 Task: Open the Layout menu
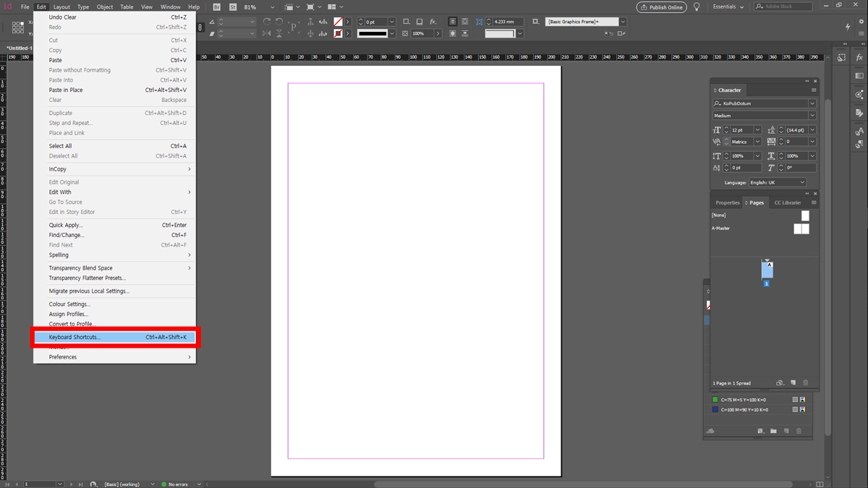coord(61,7)
